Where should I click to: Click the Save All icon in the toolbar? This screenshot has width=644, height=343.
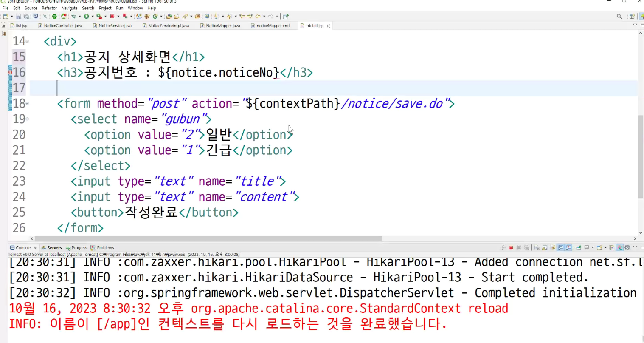point(26,17)
